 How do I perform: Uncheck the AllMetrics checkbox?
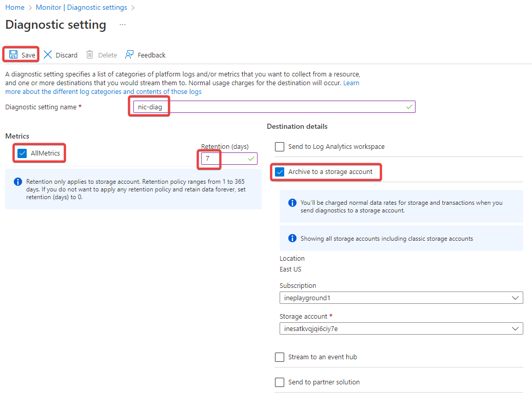22,153
